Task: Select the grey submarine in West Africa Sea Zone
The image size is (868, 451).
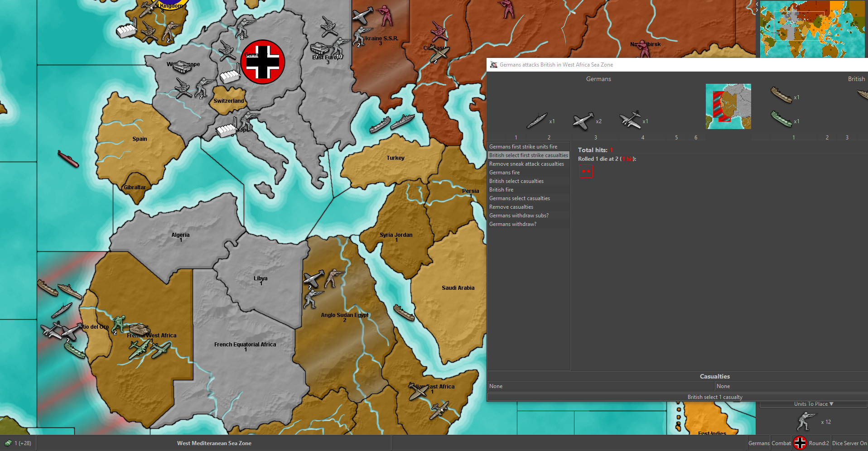Action: pyautogui.click(x=62, y=310)
